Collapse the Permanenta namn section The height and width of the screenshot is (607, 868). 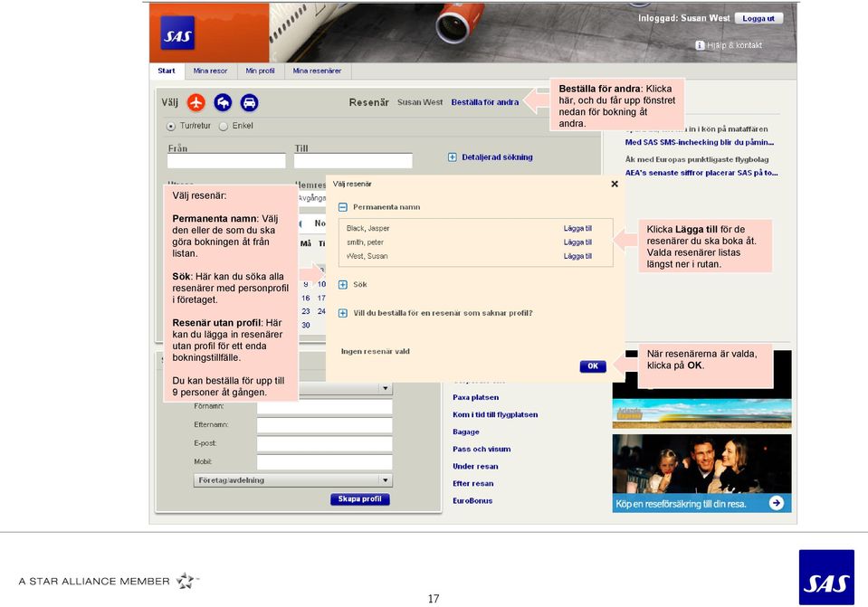point(343,207)
